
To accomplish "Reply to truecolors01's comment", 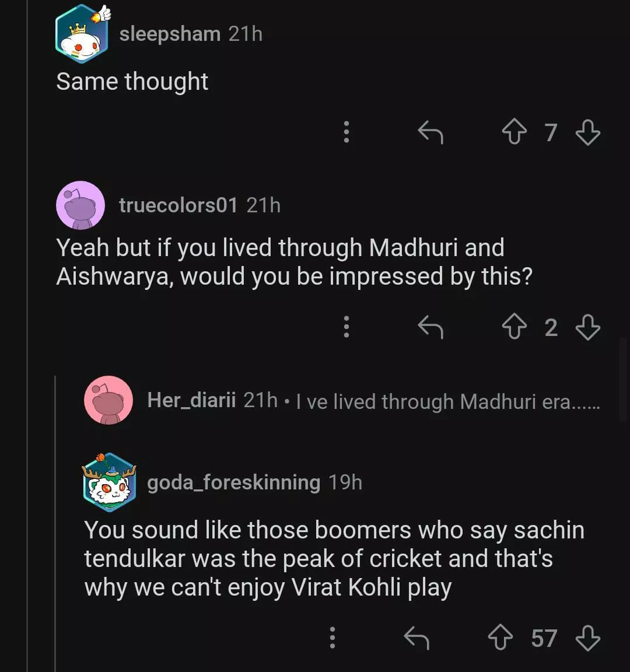I will pyautogui.click(x=430, y=327).
